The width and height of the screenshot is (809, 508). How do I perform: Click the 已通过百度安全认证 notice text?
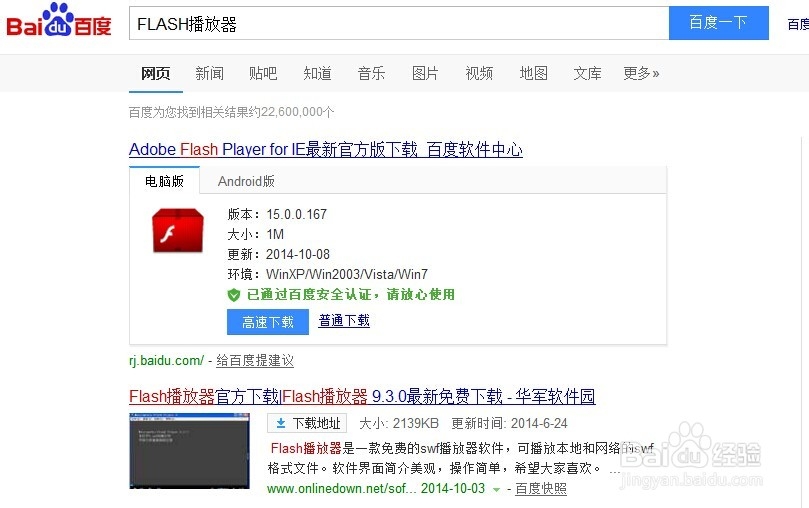pyautogui.click(x=351, y=294)
